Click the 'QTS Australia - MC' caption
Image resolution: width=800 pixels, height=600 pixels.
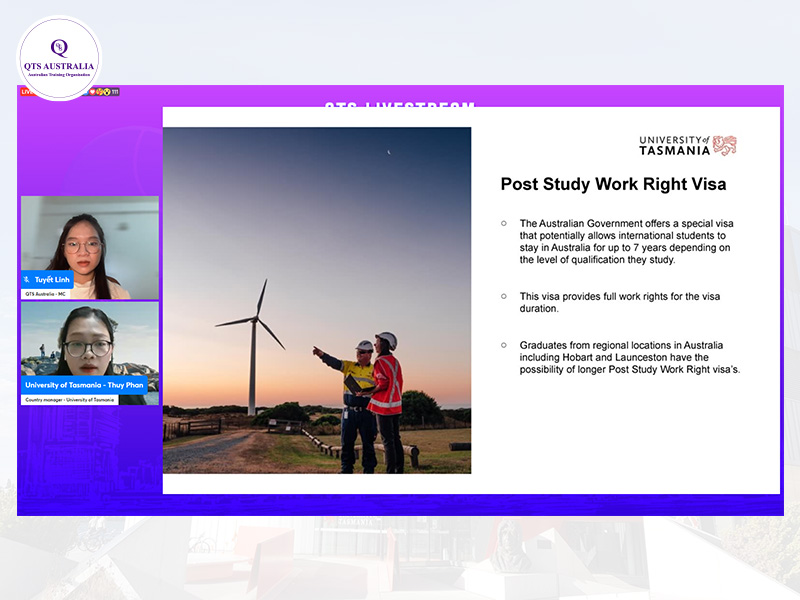[x=45, y=294]
